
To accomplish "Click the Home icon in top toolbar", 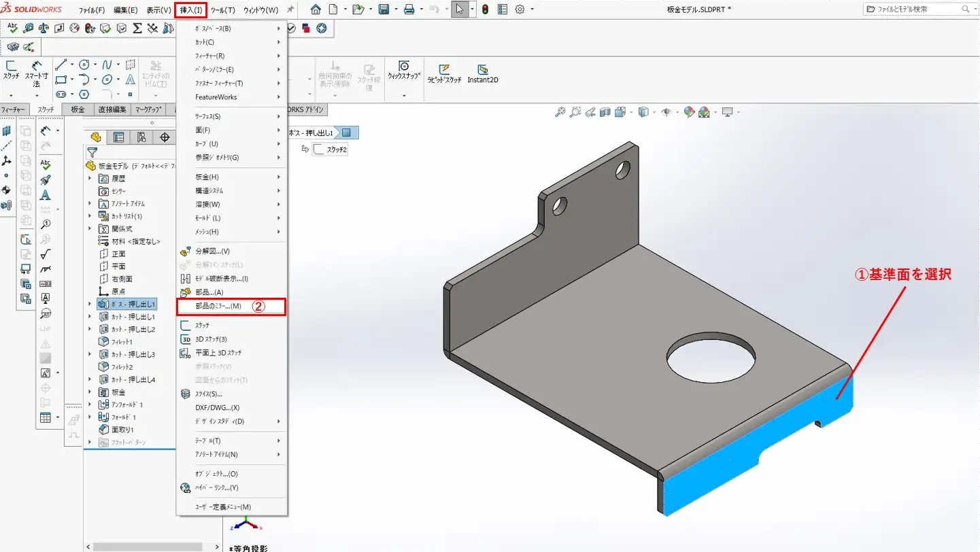I will point(316,10).
